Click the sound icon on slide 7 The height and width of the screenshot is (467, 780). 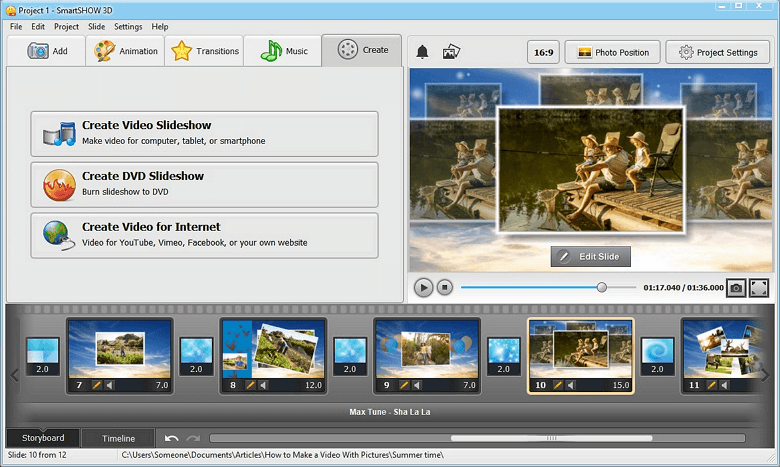coord(110,385)
